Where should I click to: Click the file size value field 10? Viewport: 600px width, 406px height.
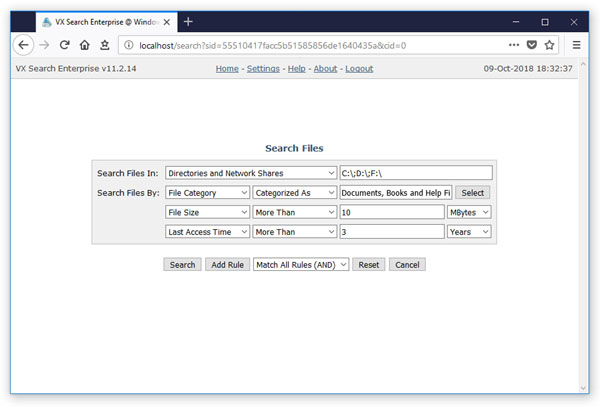[392, 212]
